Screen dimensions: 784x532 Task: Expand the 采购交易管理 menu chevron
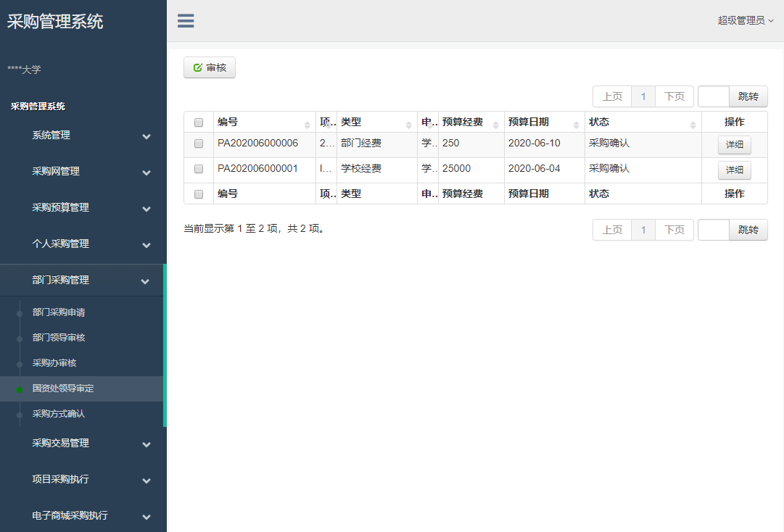[147, 444]
